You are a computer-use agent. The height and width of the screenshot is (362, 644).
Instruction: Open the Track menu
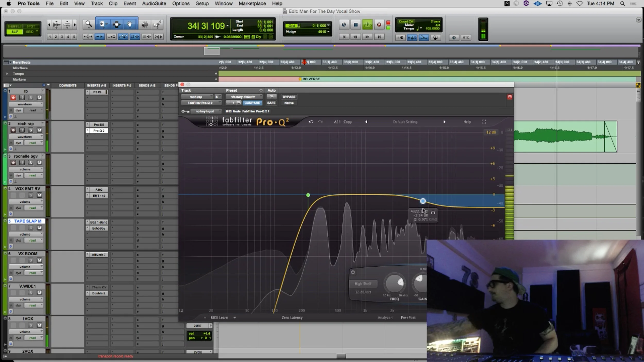(x=97, y=3)
